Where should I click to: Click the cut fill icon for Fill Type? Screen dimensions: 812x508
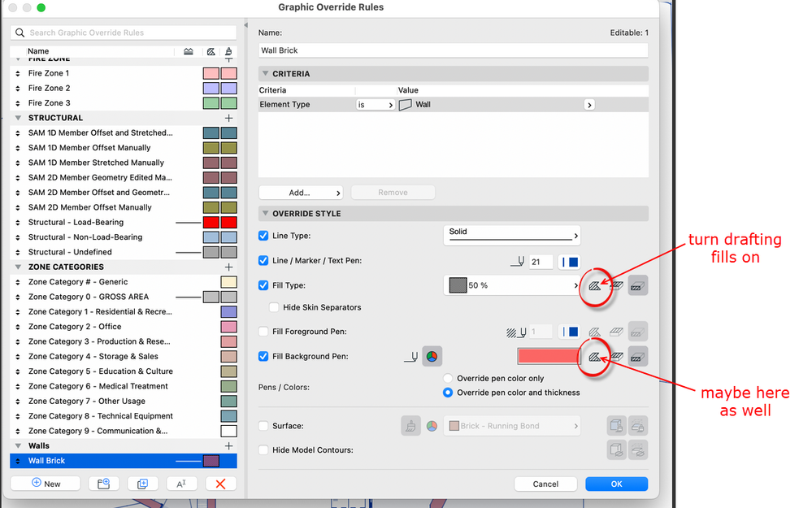coord(638,285)
